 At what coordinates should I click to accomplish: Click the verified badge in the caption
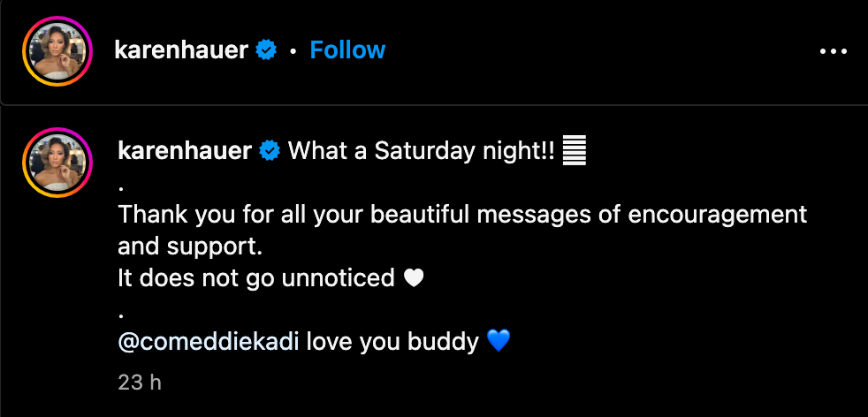click(x=269, y=152)
